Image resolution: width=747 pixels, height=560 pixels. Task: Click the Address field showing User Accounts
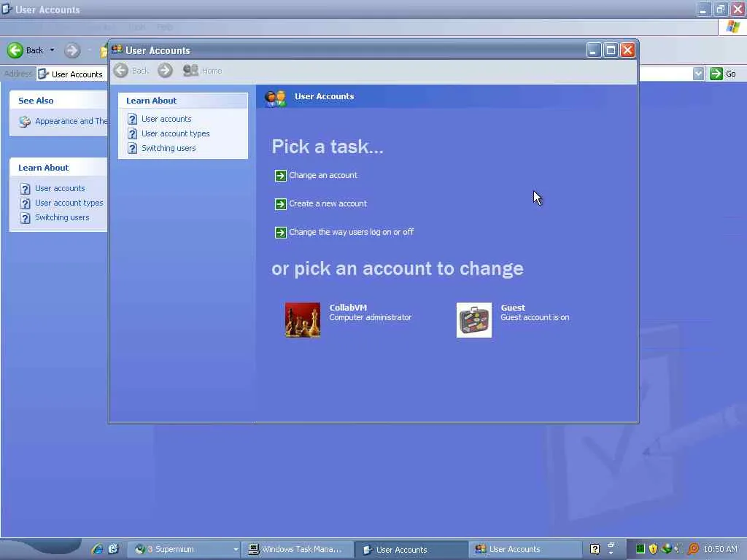click(71, 74)
